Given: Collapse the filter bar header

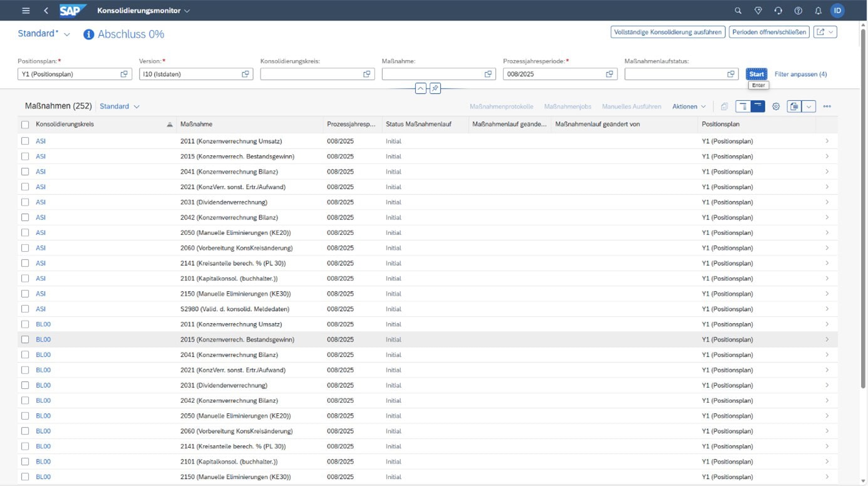Looking at the screenshot, I should [420, 88].
